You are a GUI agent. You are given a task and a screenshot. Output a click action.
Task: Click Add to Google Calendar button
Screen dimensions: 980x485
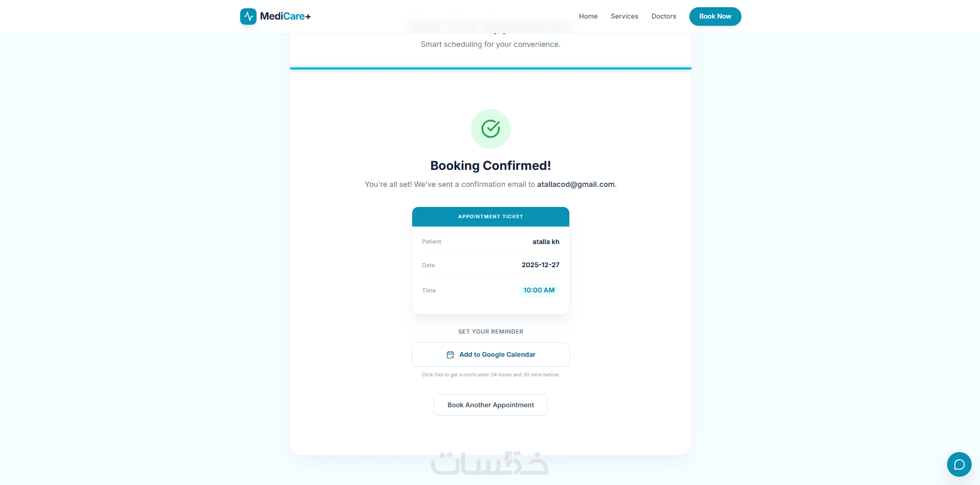tap(491, 355)
